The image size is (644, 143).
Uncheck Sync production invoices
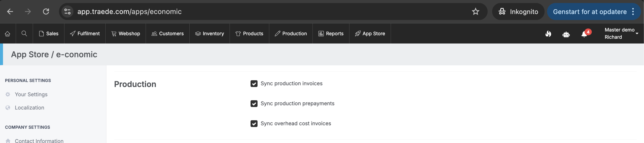(x=254, y=83)
